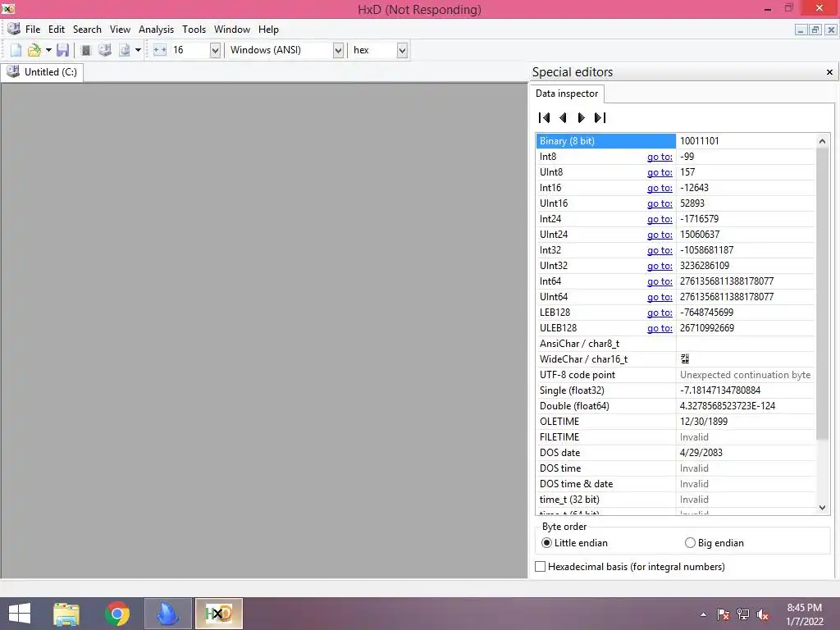
Task: Open Action Center flag icon
Action: click(x=724, y=614)
